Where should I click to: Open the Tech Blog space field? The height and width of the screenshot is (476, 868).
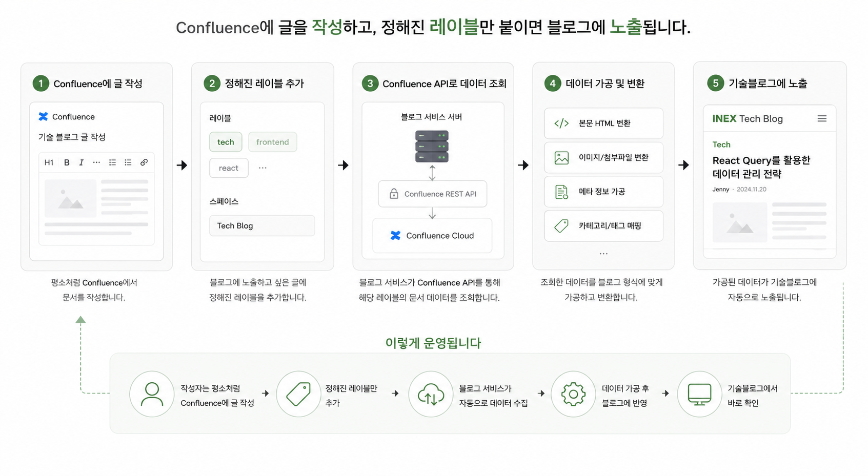point(262,225)
